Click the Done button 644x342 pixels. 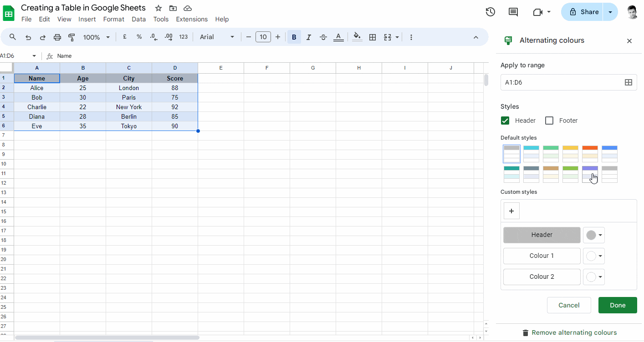[618, 305]
